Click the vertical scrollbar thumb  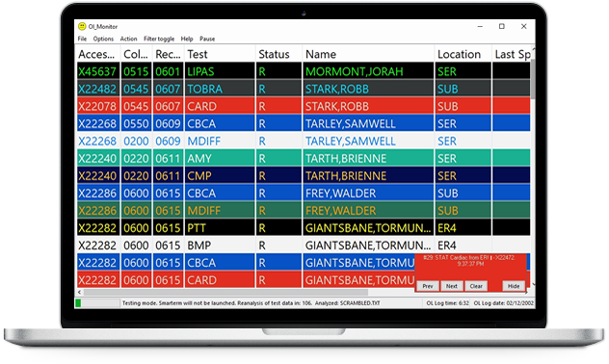pyautogui.click(x=533, y=79)
